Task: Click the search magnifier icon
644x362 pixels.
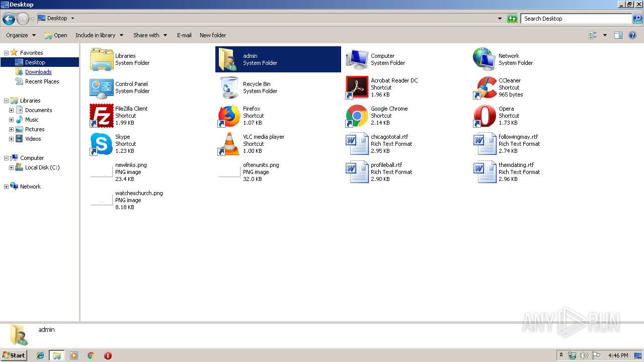Action: coord(637,19)
